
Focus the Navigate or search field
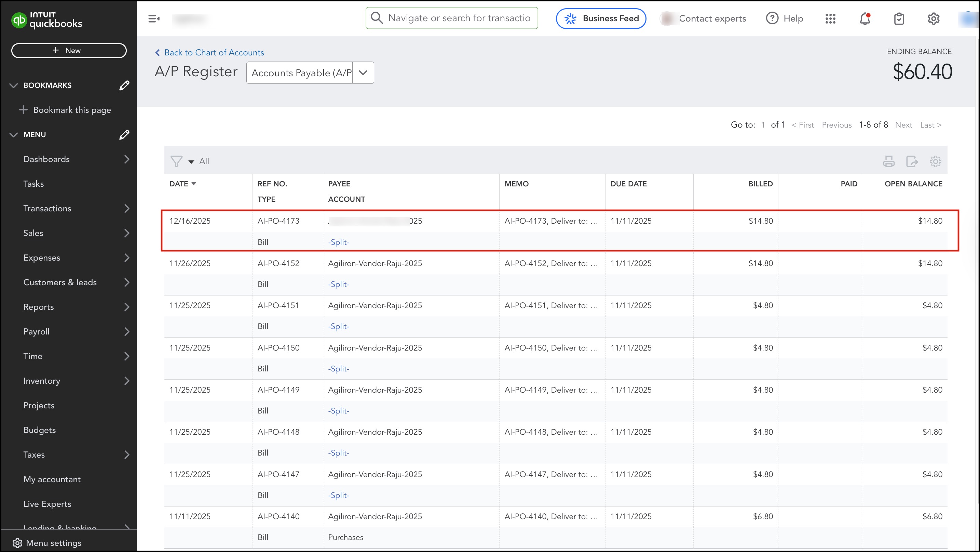coord(459,18)
